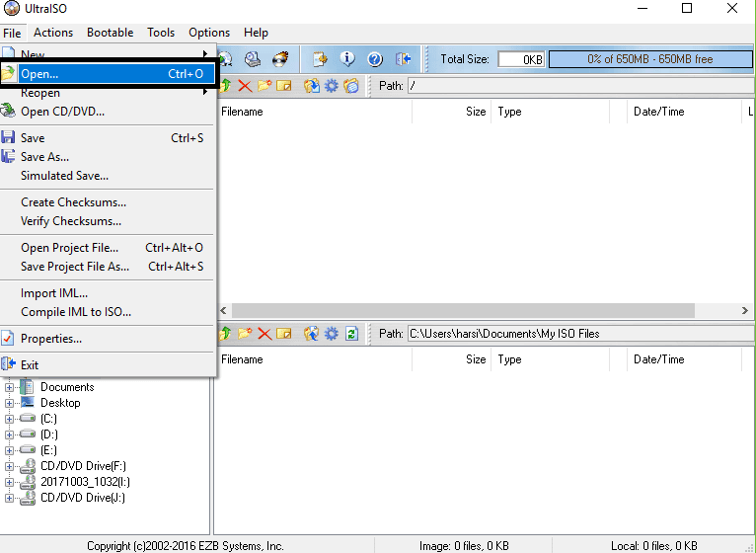
Task: Open the Bootable menu
Action: (110, 33)
